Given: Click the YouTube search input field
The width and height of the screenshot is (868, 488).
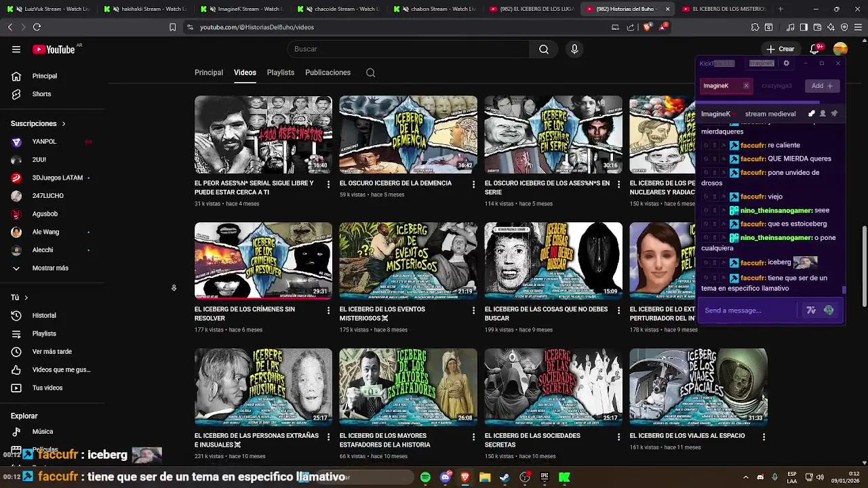Looking at the screenshot, I should 408,49.
